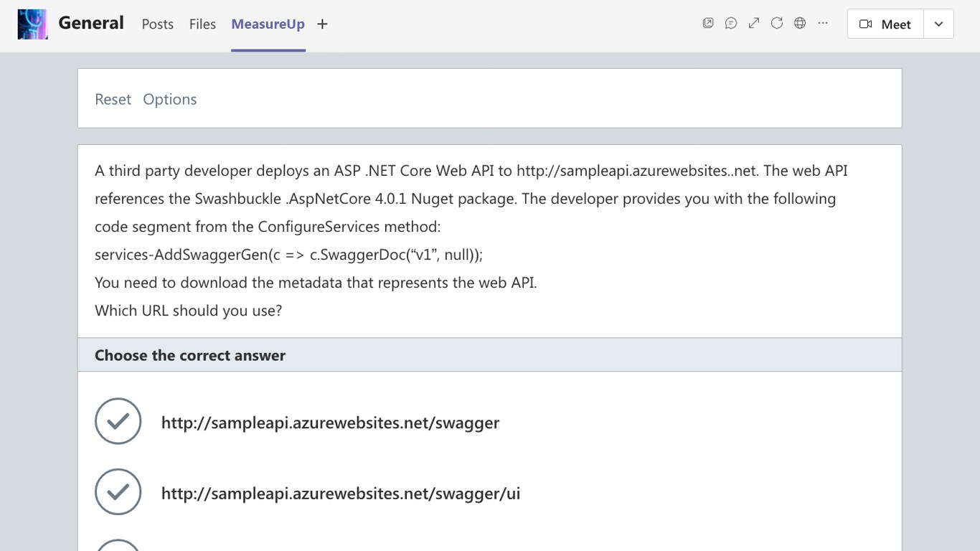
Task: Select answer ending in /swagger/ui
Action: pos(118,492)
